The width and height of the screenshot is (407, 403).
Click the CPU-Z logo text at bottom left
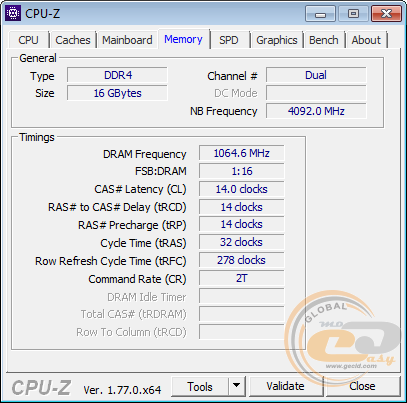pos(41,388)
